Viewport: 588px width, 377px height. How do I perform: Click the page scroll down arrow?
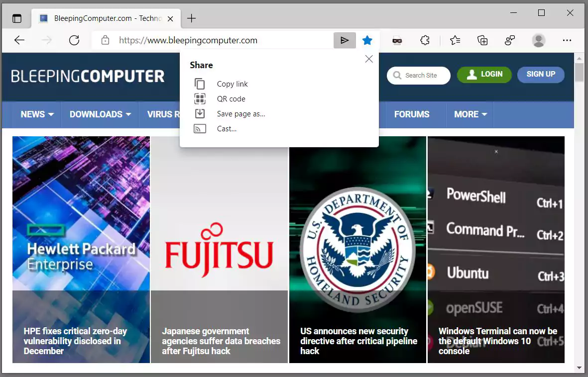click(x=579, y=368)
